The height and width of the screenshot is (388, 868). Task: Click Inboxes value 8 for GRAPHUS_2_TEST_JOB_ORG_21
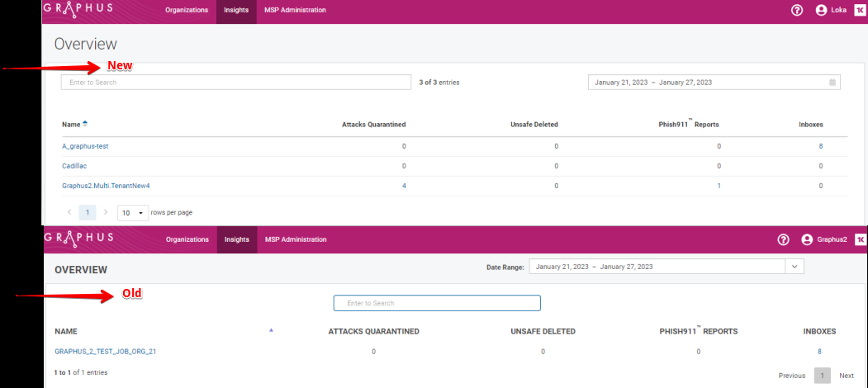pyautogui.click(x=819, y=352)
